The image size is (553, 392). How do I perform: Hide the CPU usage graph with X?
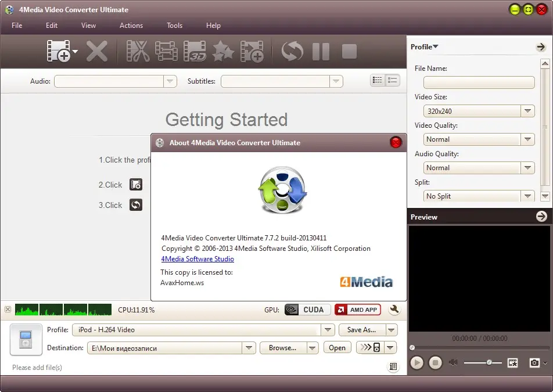tap(8, 310)
